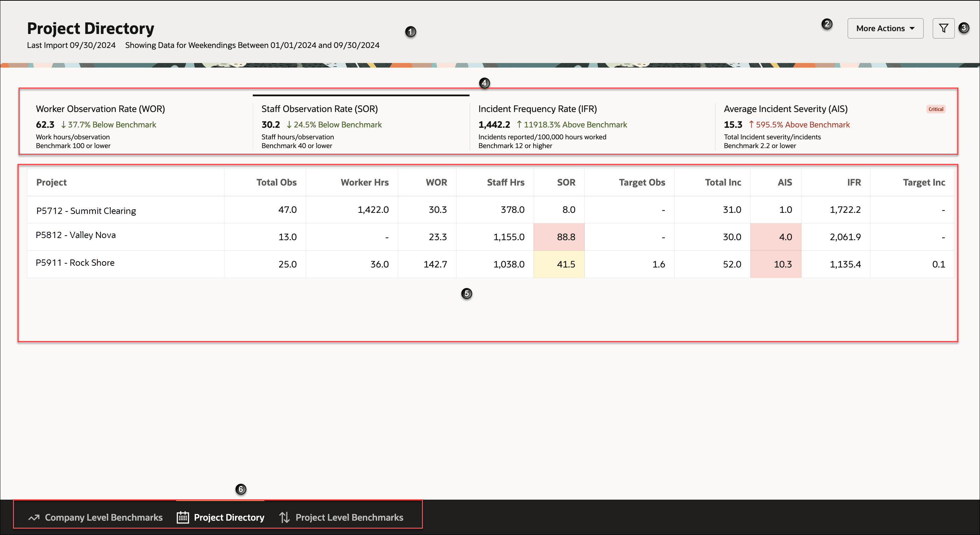The height and width of the screenshot is (535, 980).
Task: Click the '595.5% Above Benchmark' text
Action: (803, 124)
